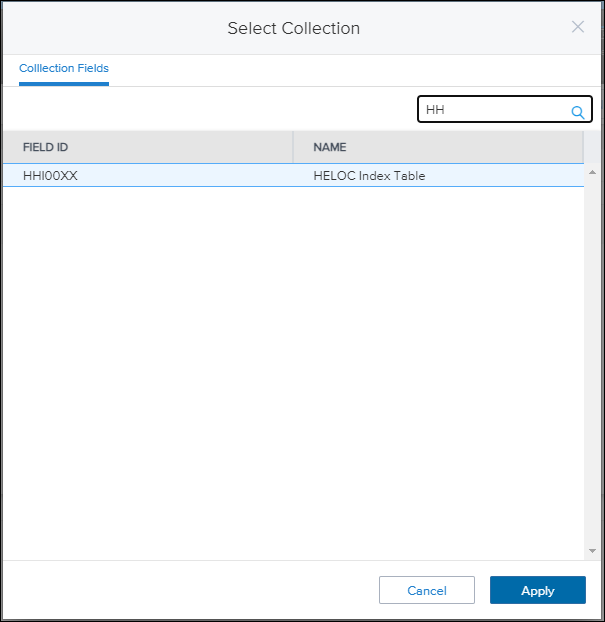Focus the search field containing HH
This screenshot has width=605, height=622.
tap(505, 109)
